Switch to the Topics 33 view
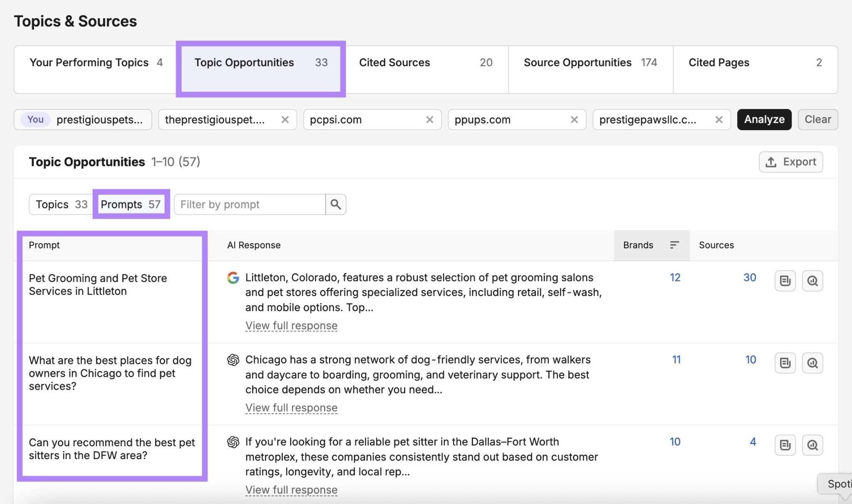The height and width of the screenshot is (504, 852). [62, 204]
